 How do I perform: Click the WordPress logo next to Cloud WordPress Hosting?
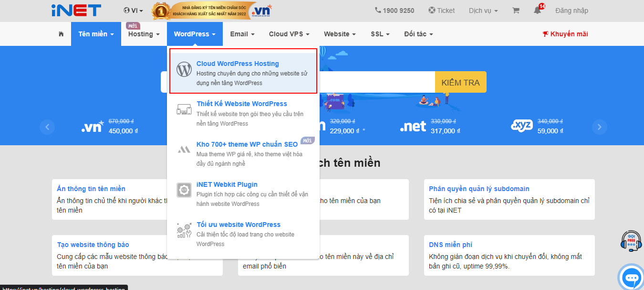pyautogui.click(x=184, y=69)
